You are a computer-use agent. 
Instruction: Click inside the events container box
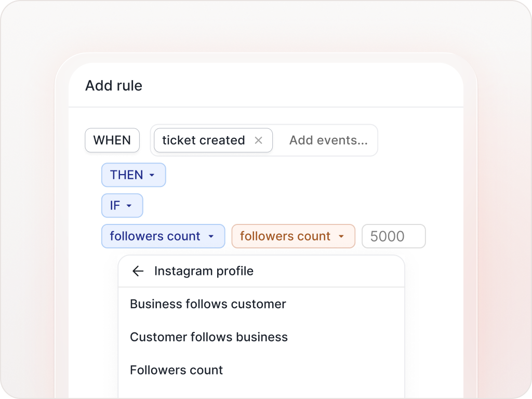[x=264, y=140]
